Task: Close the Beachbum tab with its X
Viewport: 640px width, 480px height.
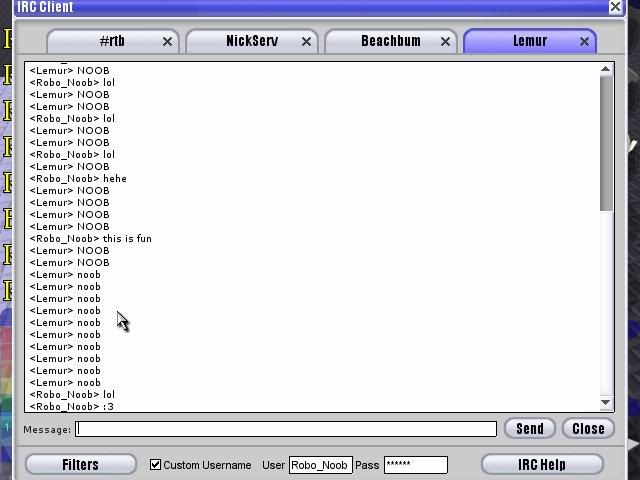Action: (x=446, y=42)
